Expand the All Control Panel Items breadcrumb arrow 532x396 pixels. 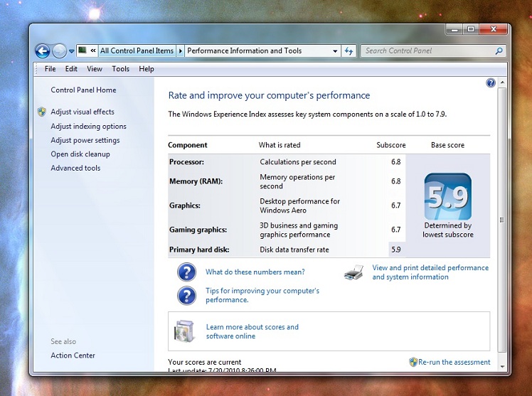180,51
